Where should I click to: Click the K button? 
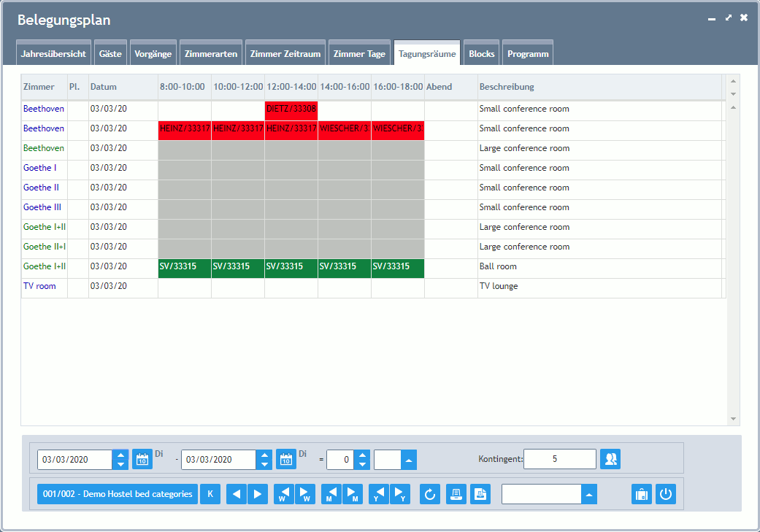[x=210, y=494]
